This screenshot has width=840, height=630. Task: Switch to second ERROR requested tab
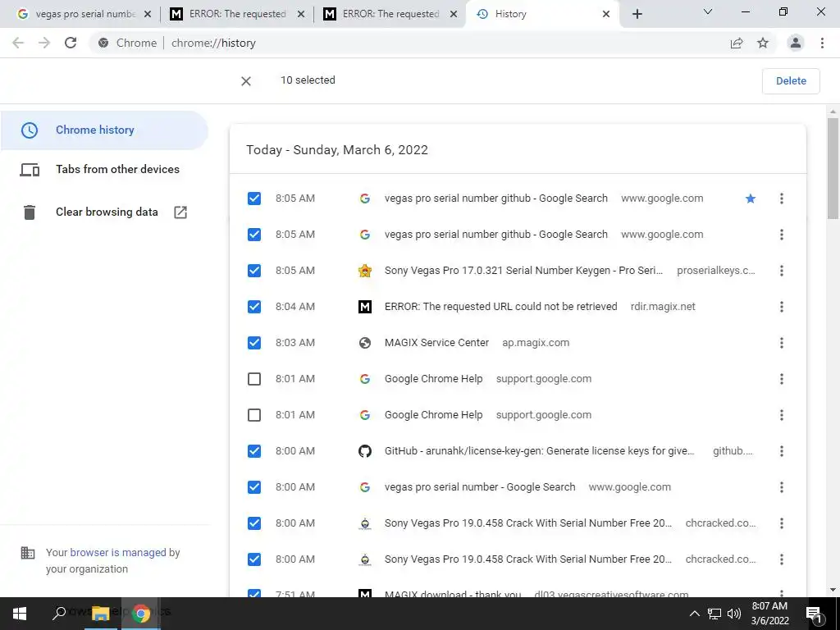pyautogui.click(x=390, y=14)
